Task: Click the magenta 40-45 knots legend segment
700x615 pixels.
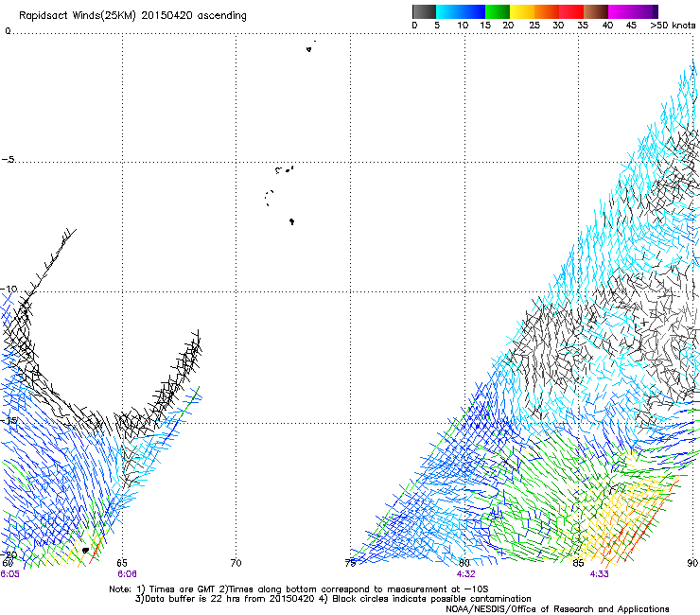Action: [x=621, y=11]
